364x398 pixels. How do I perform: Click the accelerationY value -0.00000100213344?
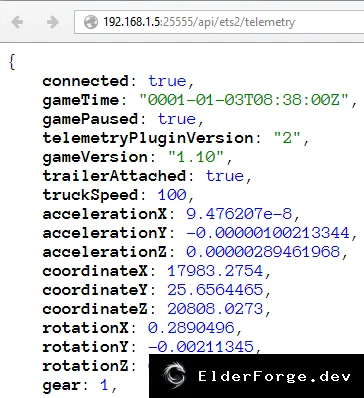pyautogui.click(x=268, y=233)
